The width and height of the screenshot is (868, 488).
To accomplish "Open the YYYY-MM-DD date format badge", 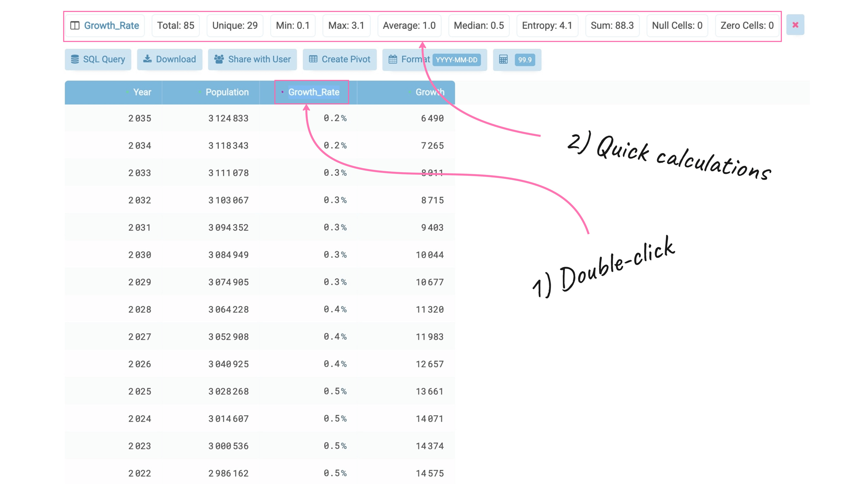I will click(457, 60).
